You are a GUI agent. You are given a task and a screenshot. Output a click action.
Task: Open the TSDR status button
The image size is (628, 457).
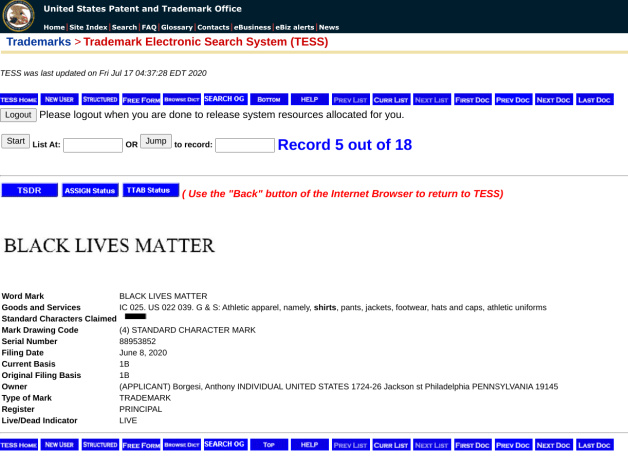pos(30,190)
